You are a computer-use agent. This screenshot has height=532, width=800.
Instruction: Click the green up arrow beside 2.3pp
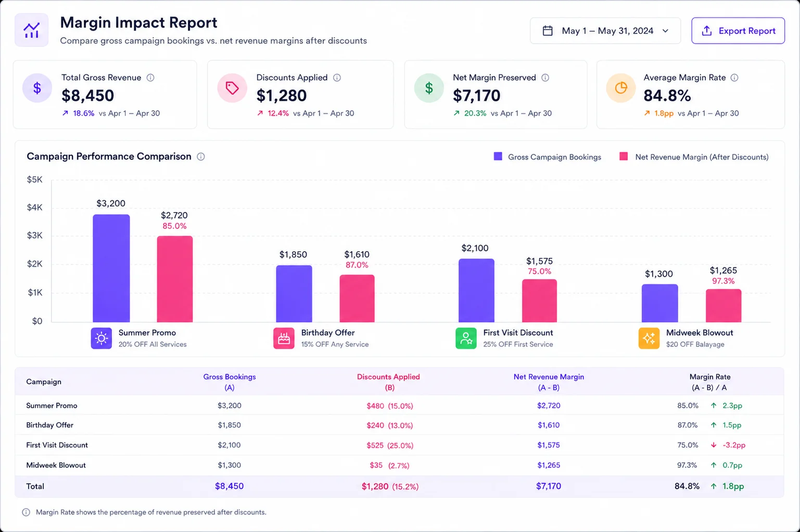tap(714, 406)
